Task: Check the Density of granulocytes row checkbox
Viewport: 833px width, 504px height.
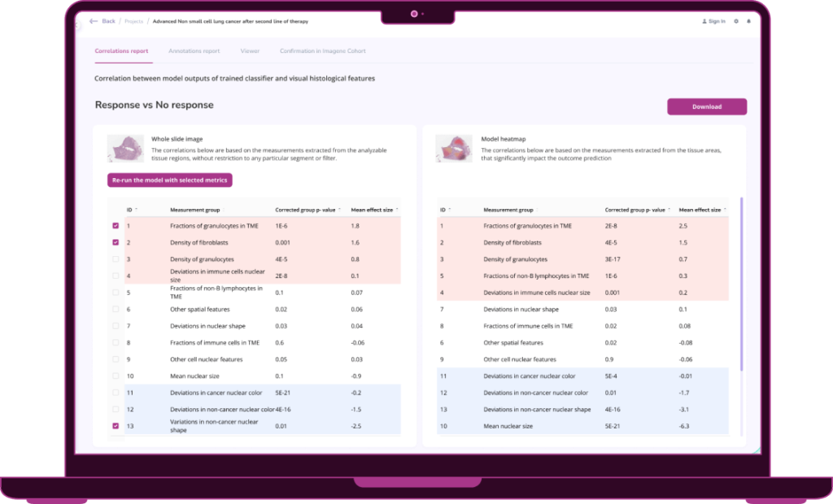Action: coord(116,259)
